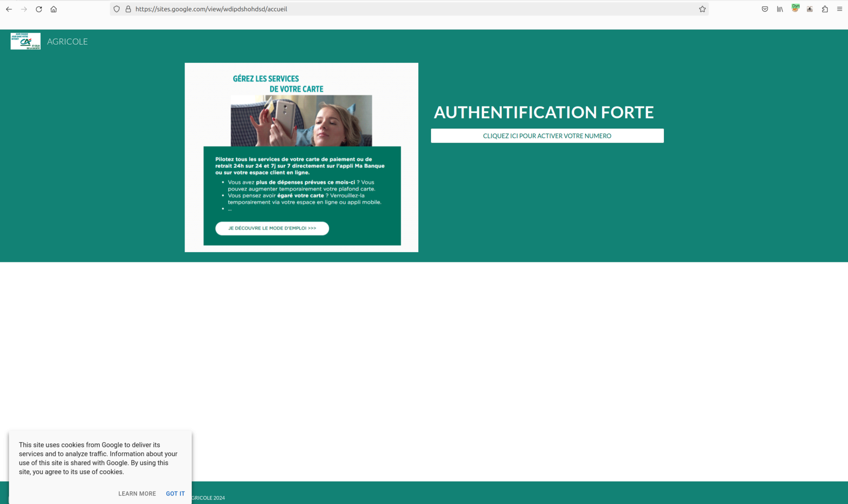The width and height of the screenshot is (848, 504).
Task: Click the 'Gérez les services de votre carte' title
Action: coord(278,84)
